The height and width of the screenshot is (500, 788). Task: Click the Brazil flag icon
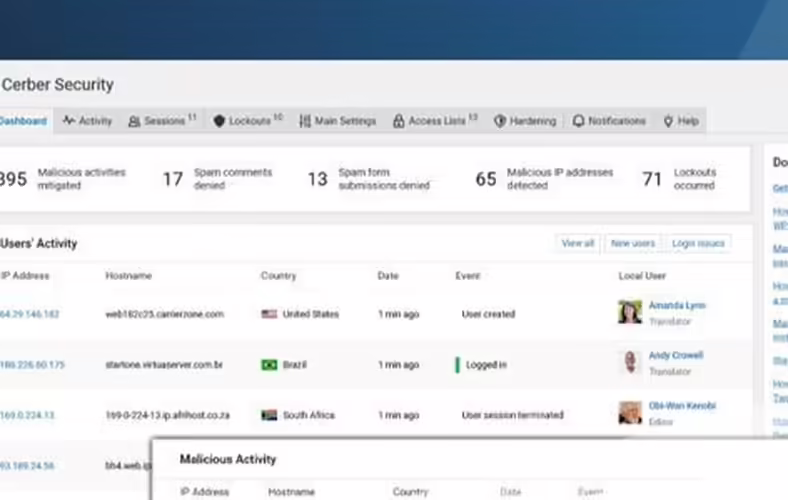(269, 365)
